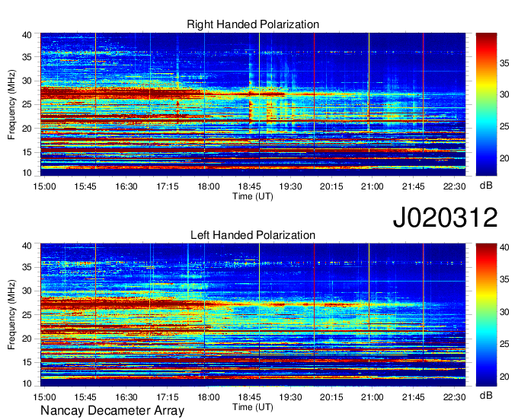
Task: Click the 30 dB label on right-handed color bar
Action: [x=504, y=94]
